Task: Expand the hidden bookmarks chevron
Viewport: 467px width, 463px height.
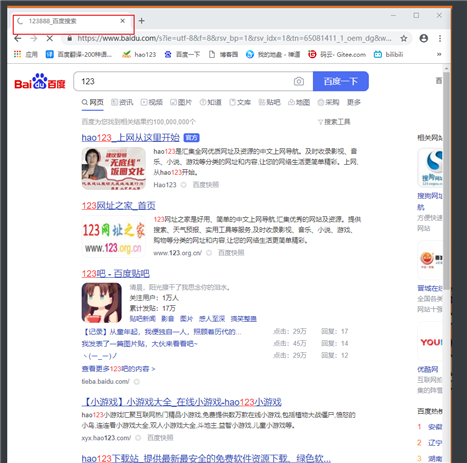Action: point(439,54)
